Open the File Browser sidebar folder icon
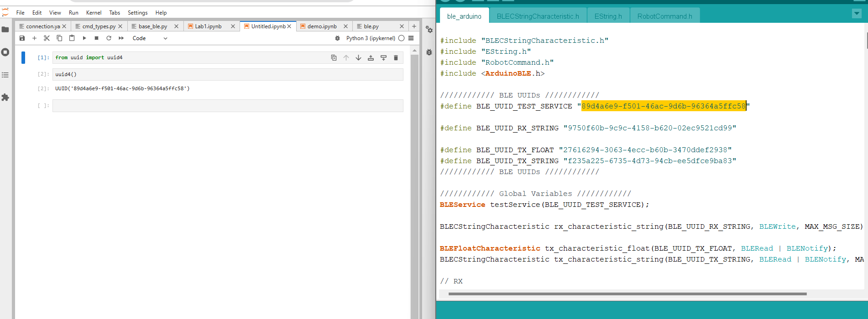868x319 pixels. 5,30
